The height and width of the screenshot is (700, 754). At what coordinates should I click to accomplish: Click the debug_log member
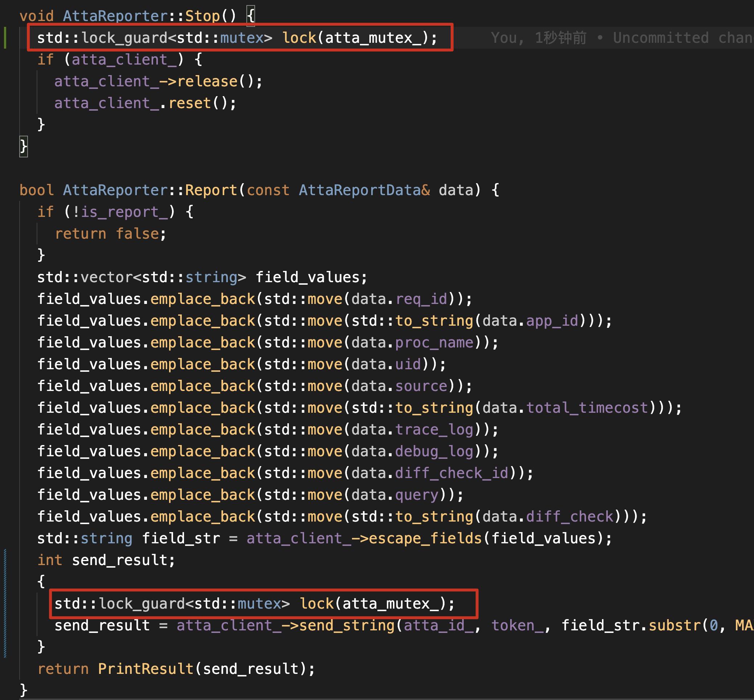(x=434, y=452)
